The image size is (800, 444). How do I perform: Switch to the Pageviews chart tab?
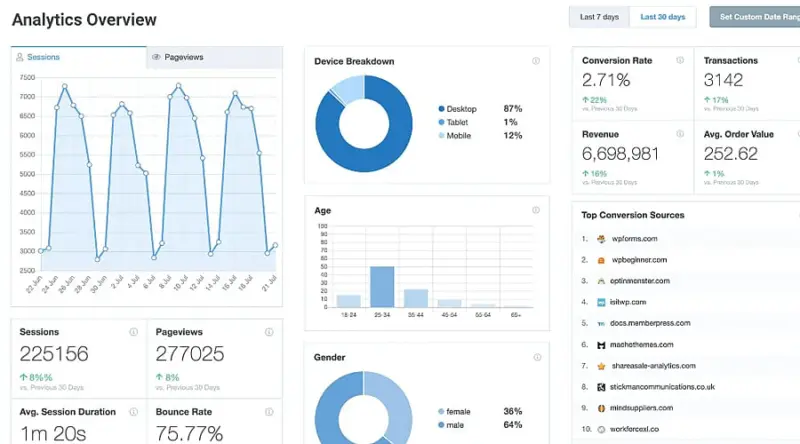[x=214, y=57]
